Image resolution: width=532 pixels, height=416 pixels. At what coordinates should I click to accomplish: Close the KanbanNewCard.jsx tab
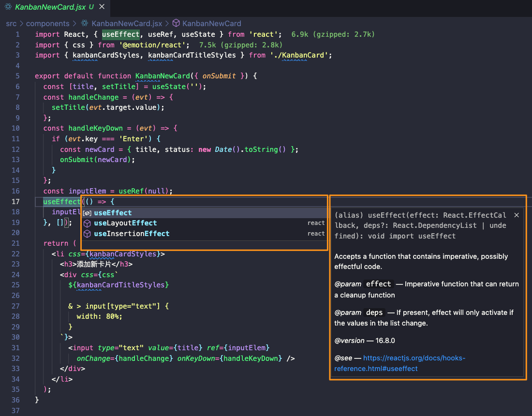[x=102, y=6]
